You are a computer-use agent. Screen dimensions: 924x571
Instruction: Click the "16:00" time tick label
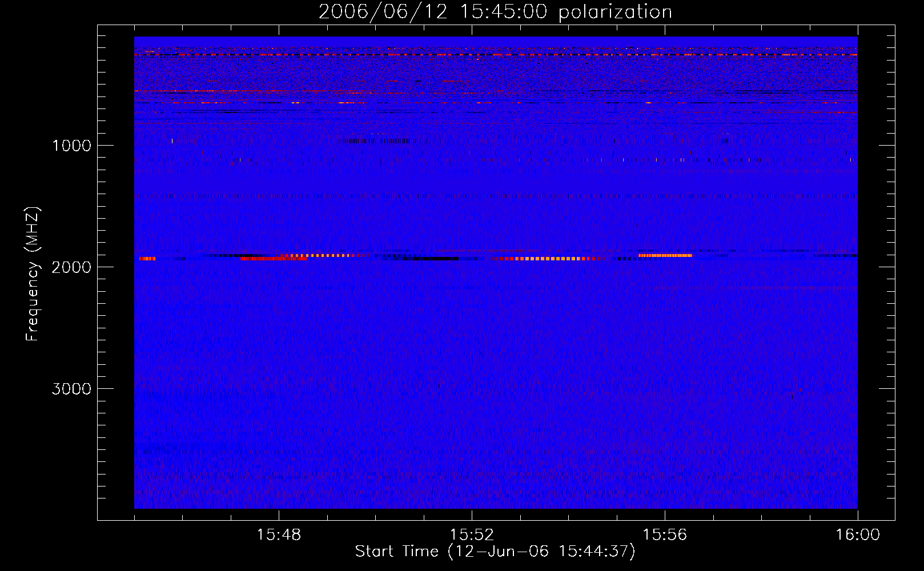pyautogui.click(x=858, y=535)
